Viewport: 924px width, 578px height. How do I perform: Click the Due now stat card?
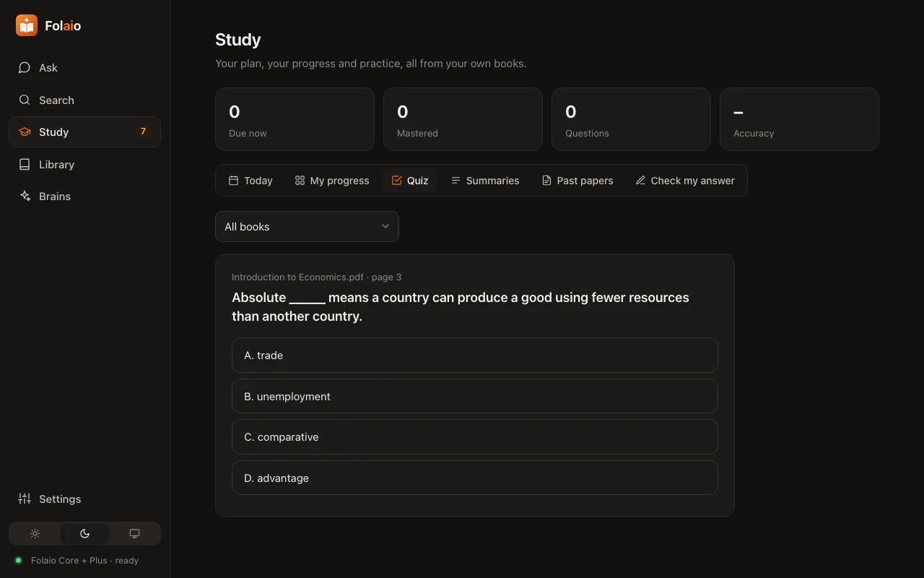(295, 119)
